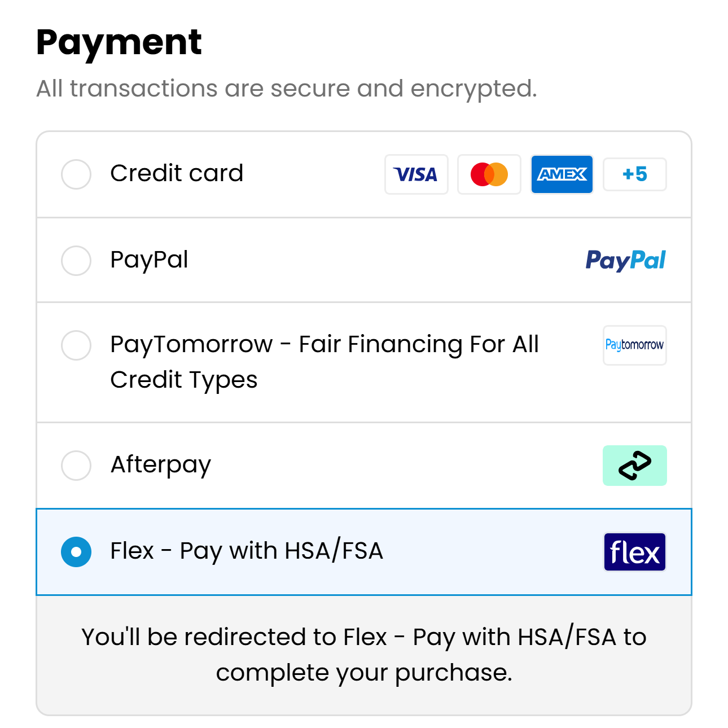The height and width of the screenshot is (728, 728).
Task: Click the Visa card icon
Action: pyautogui.click(x=416, y=174)
